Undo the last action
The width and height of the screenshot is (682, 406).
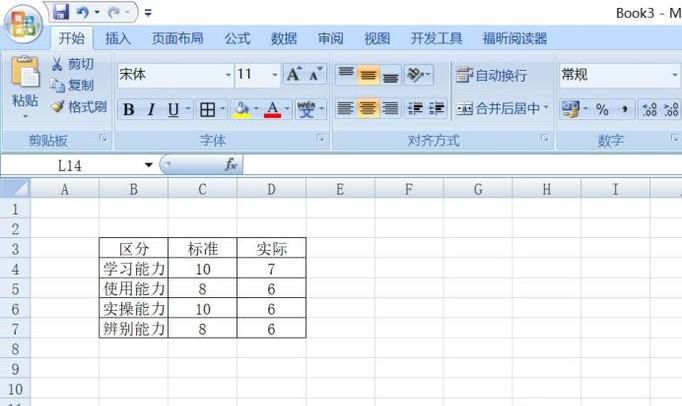point(83,13)
